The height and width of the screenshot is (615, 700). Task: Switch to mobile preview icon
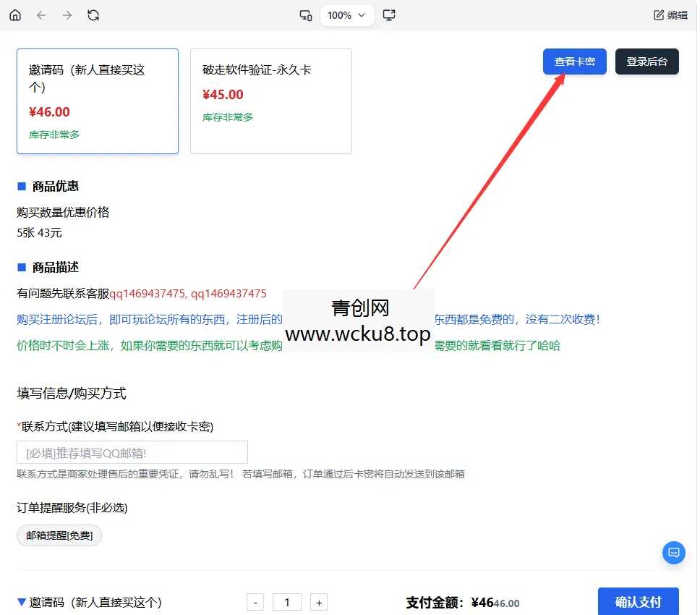[305, 14]
